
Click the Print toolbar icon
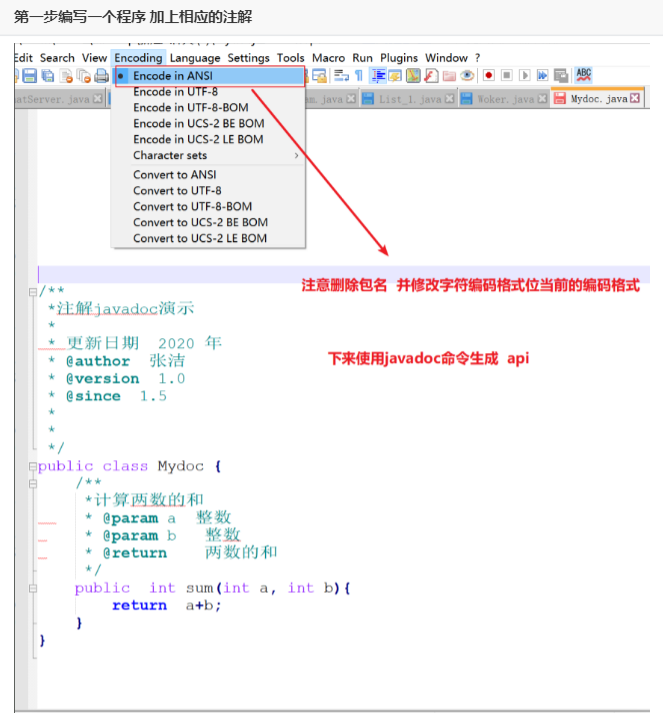point(101,76)
